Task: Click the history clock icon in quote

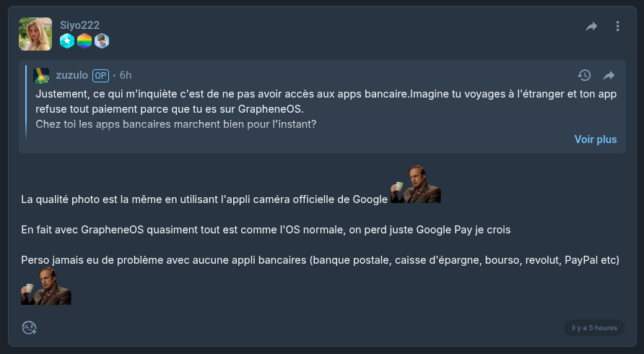Action: pos(584,75)
